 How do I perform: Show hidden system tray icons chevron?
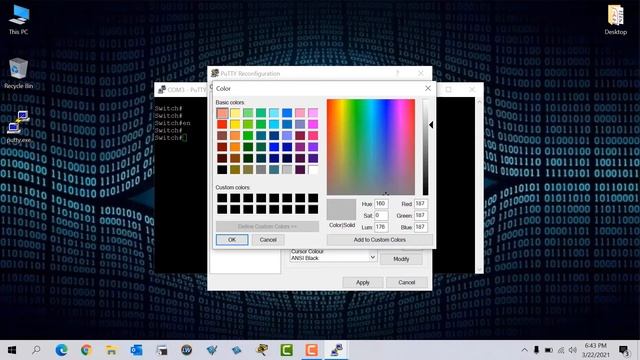click(x=524, y=350)
